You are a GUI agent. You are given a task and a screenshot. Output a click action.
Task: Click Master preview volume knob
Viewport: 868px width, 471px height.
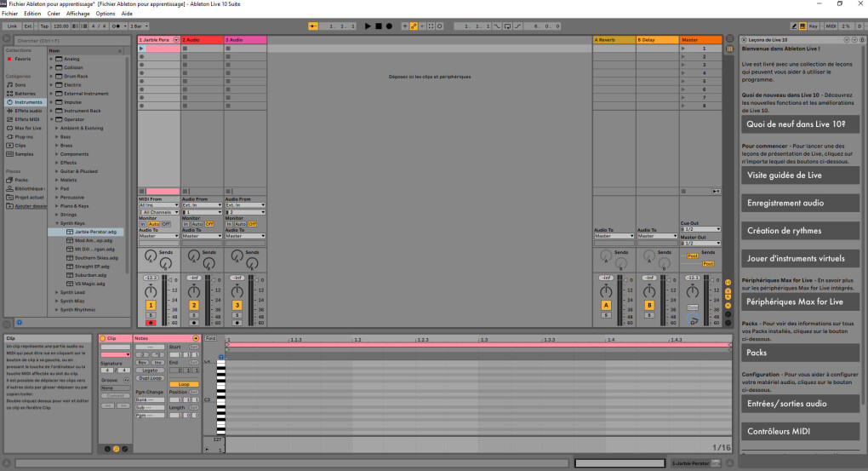click(x=693, y=319)
